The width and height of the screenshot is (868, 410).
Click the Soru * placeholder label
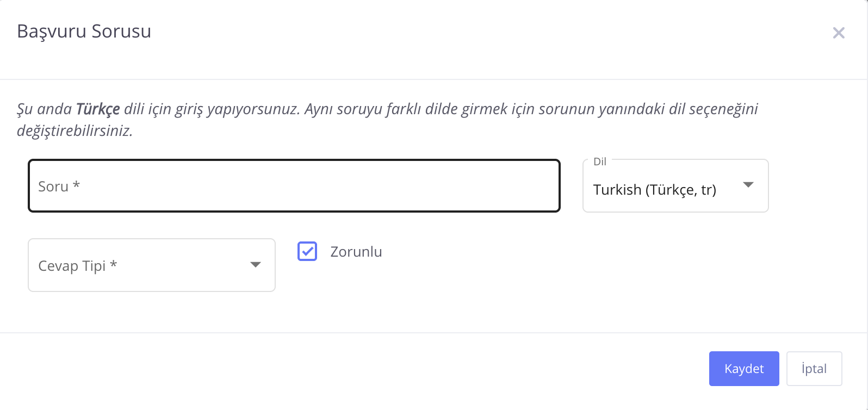click(53, 187)
